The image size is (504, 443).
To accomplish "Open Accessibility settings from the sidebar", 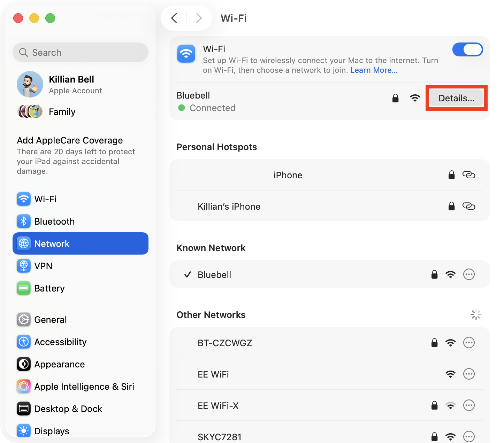I will pyautogui.click(x=23, y=342).
